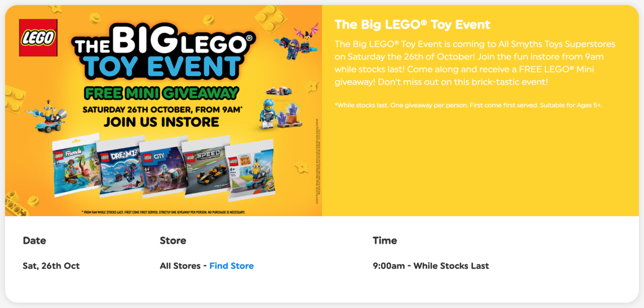The height and width of the screenshot is (308, 644).
Task: Click the '9:00am - While Stocks Last' time
Action: point(430,266)
